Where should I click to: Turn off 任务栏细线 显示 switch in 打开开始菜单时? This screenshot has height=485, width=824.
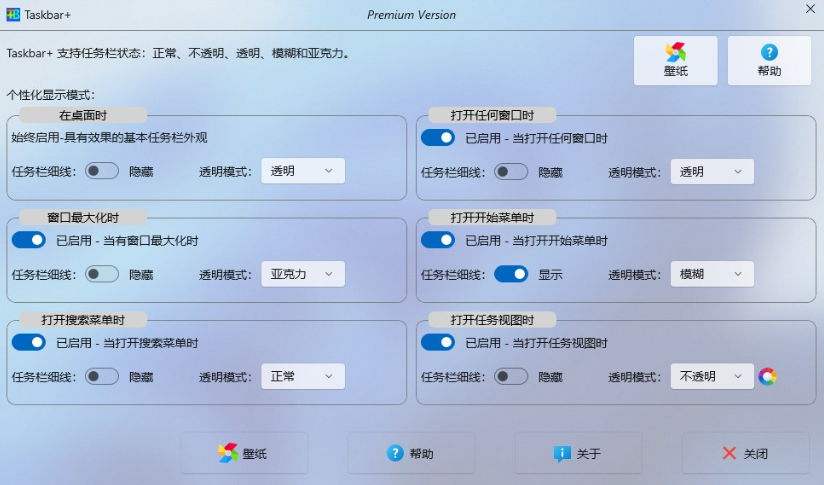[511, 274]
